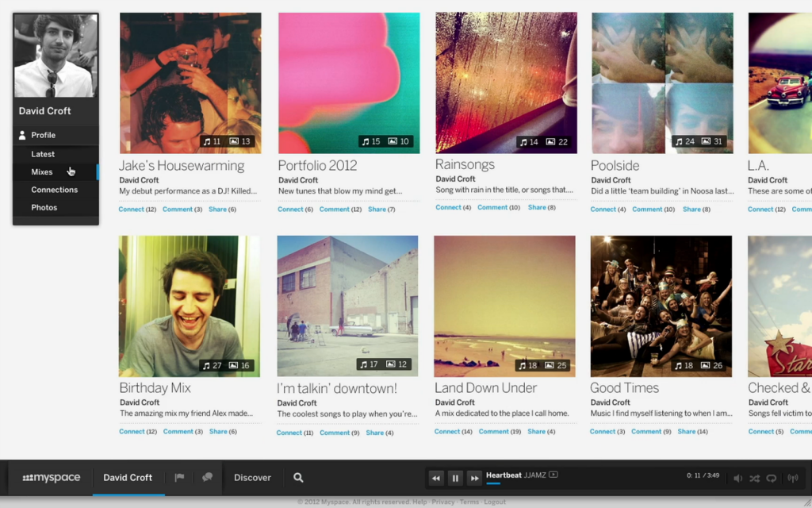Open the radio broadcast icon
The image size is (812, 508).
793,479
